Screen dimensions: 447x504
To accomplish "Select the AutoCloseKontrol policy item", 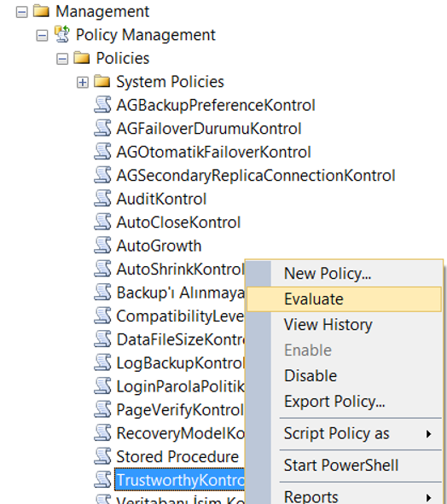I will pos(178,223).
